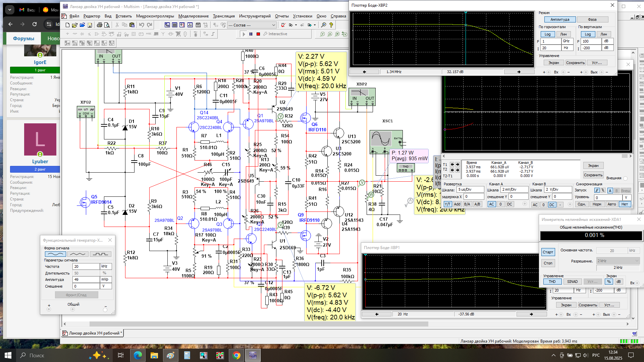
Task: Select the square wave signal shape
Action: (100, 254)
